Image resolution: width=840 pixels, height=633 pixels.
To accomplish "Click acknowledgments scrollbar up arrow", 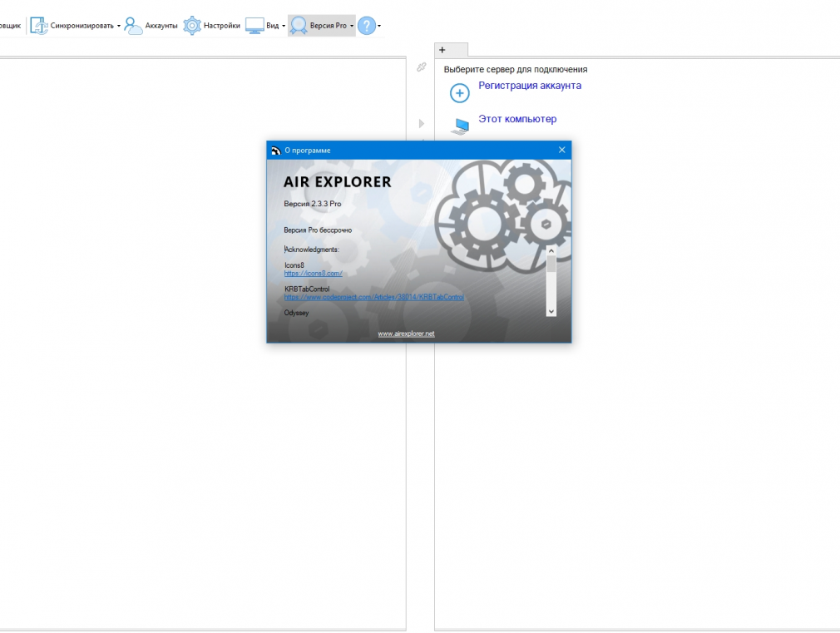I will [551, 251].
